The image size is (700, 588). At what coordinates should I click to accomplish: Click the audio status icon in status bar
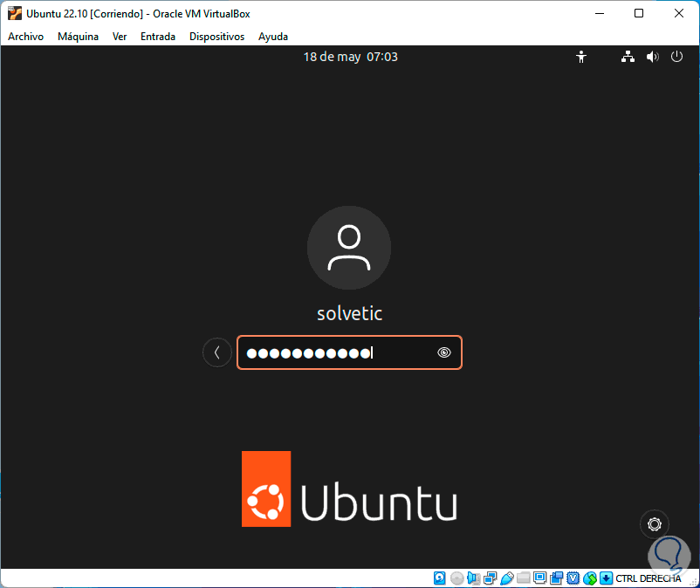point(473,578)
